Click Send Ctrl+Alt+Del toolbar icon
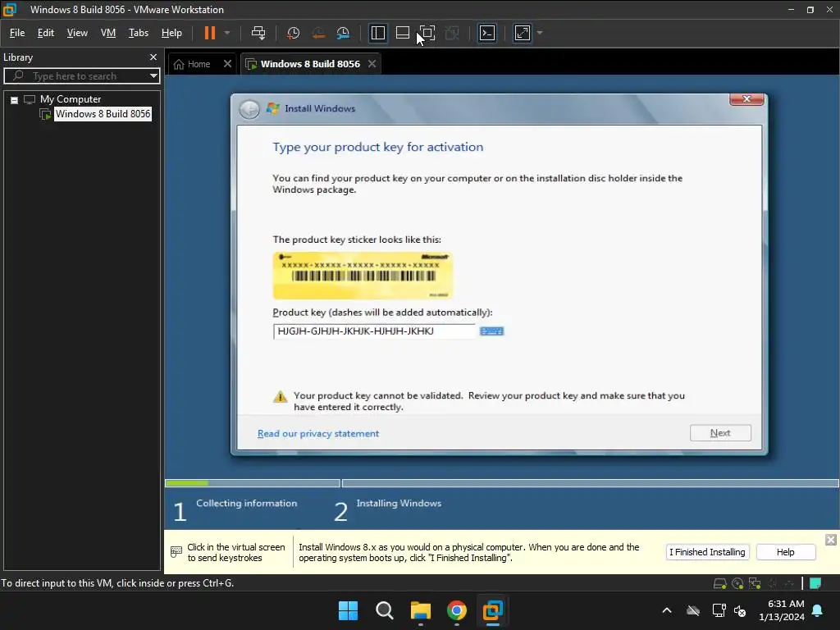840x630 pixels. coord(258,33)
